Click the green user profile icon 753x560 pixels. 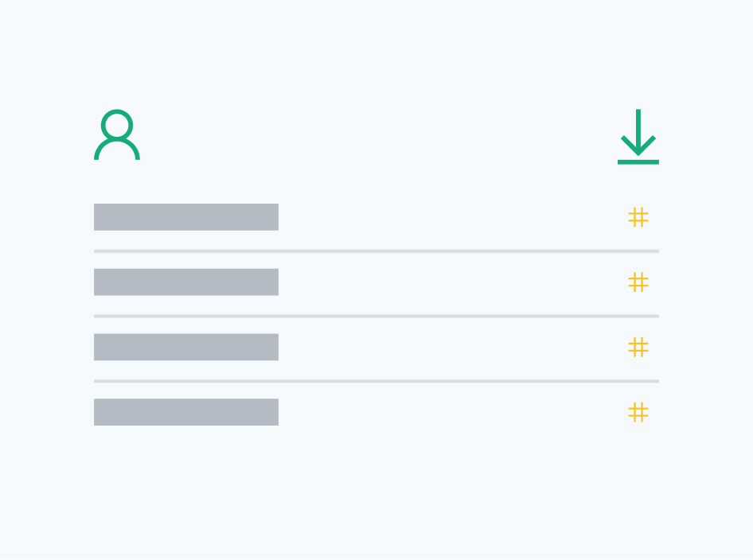point(117,135)
